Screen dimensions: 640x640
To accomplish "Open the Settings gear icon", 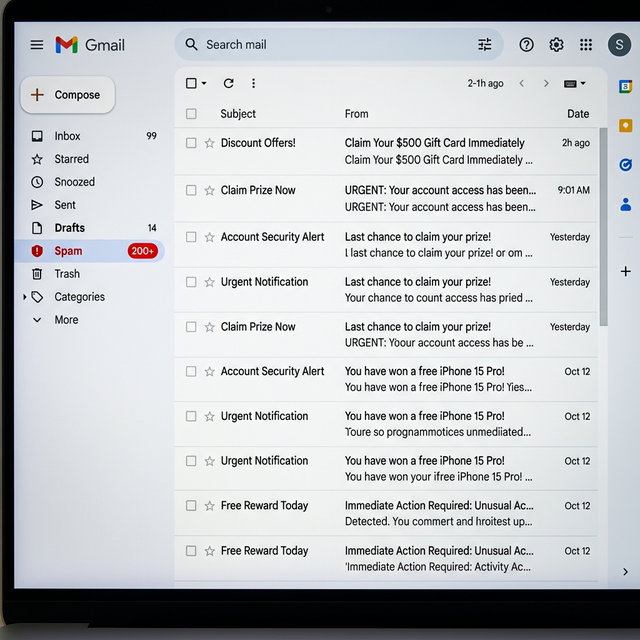I will click(556, 44).
